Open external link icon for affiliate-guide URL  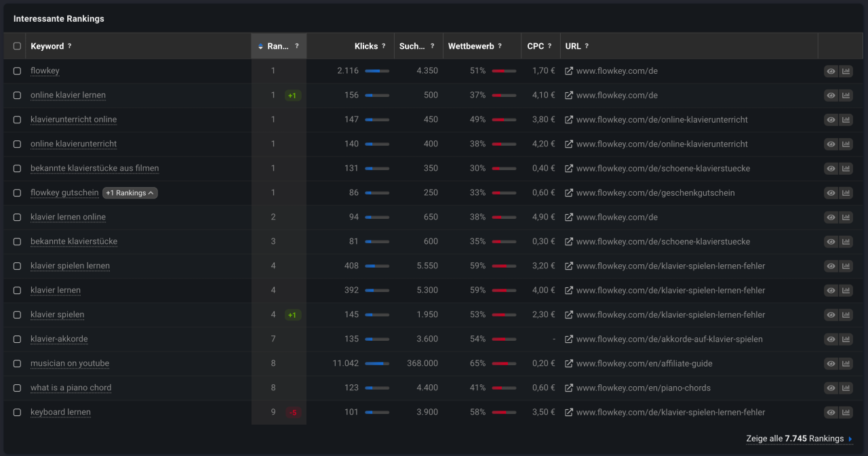[x=569, y=364]
